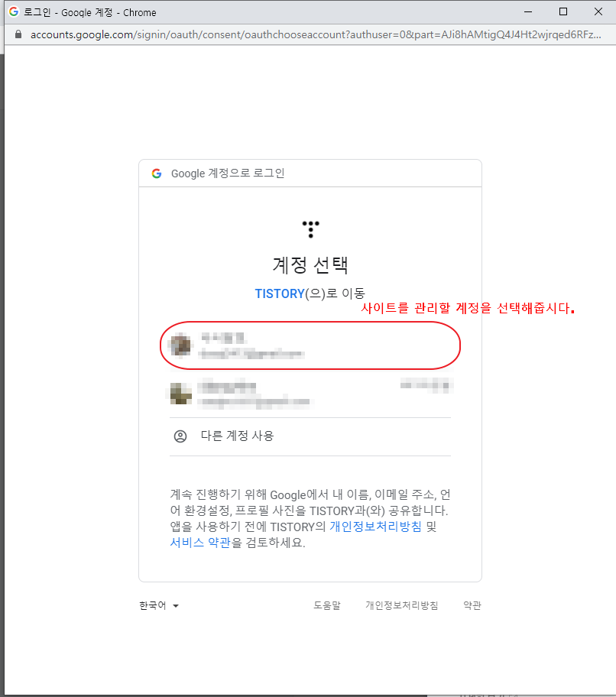This screenshot has height=697, width=616.
Task: Click the Google favicon in title bar
Action: [14, 11]
